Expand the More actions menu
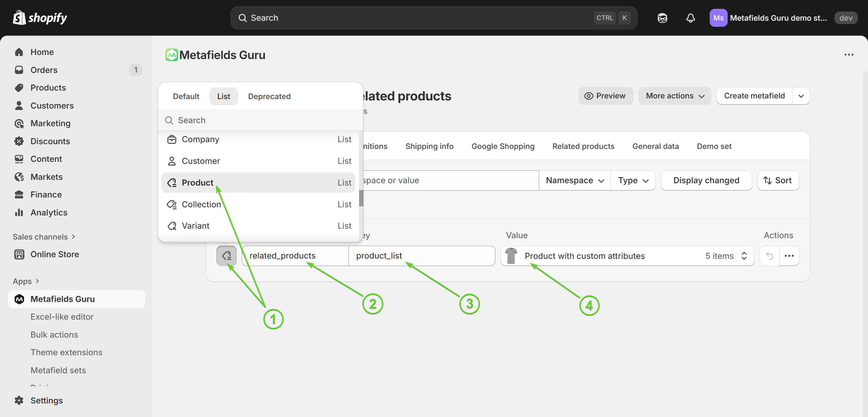The image size is (868, 417). pyautogui.click(x=674, y=96)
